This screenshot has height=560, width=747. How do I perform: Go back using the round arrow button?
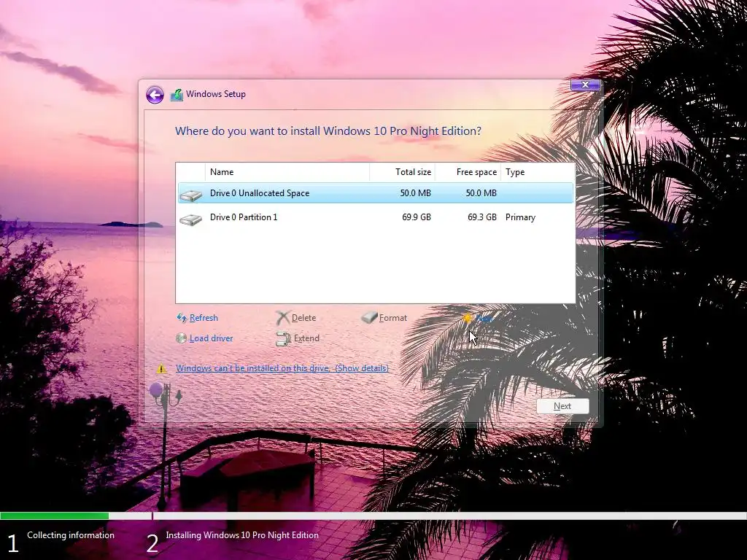coord(155,95)
